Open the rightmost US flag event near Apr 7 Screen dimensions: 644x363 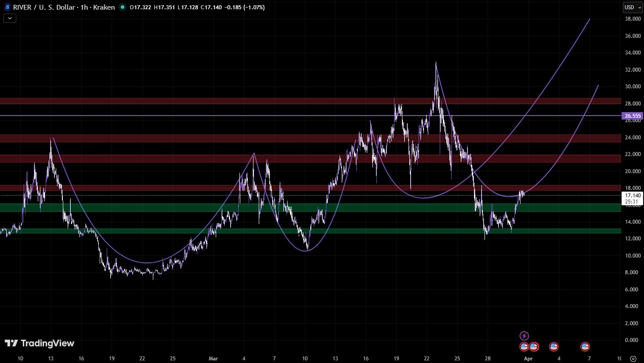[585, 347]
